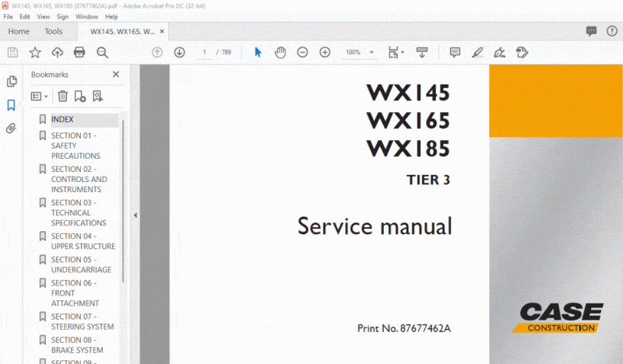This screenshot has height=364, width=623.
Task: Open the View menu
Action: point(44,16)
